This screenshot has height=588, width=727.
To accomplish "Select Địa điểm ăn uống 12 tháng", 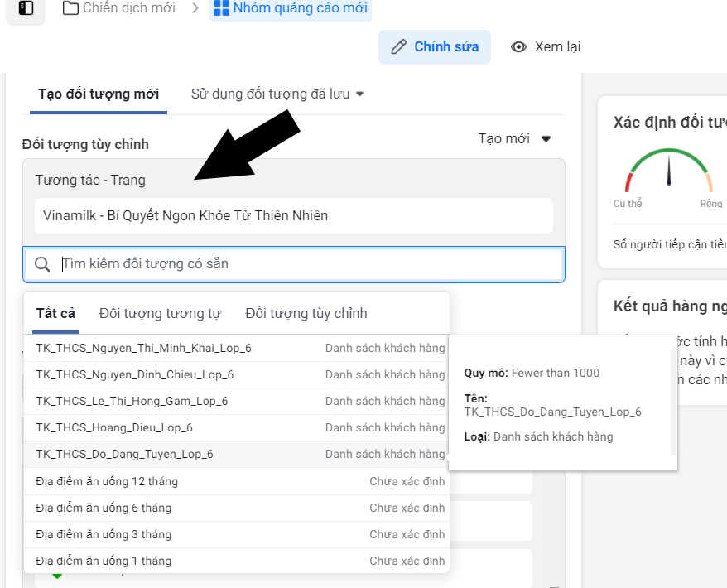I will coord(237,481).
